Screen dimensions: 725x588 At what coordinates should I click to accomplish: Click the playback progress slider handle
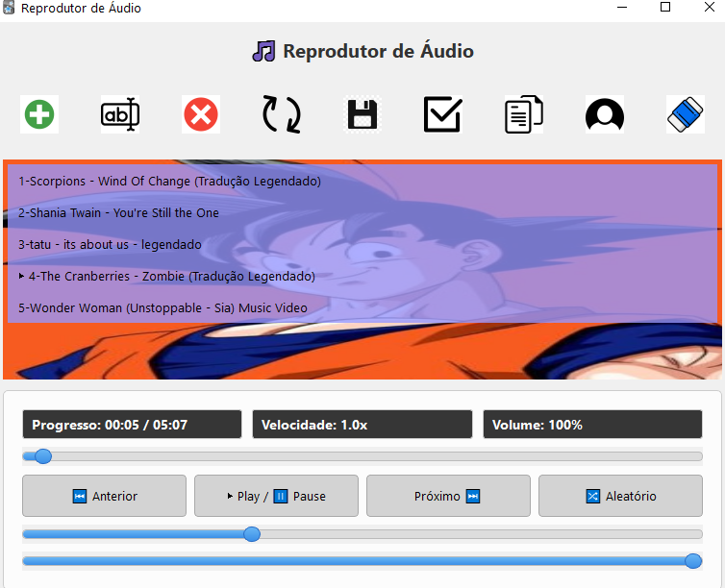(x=43, y=456)
